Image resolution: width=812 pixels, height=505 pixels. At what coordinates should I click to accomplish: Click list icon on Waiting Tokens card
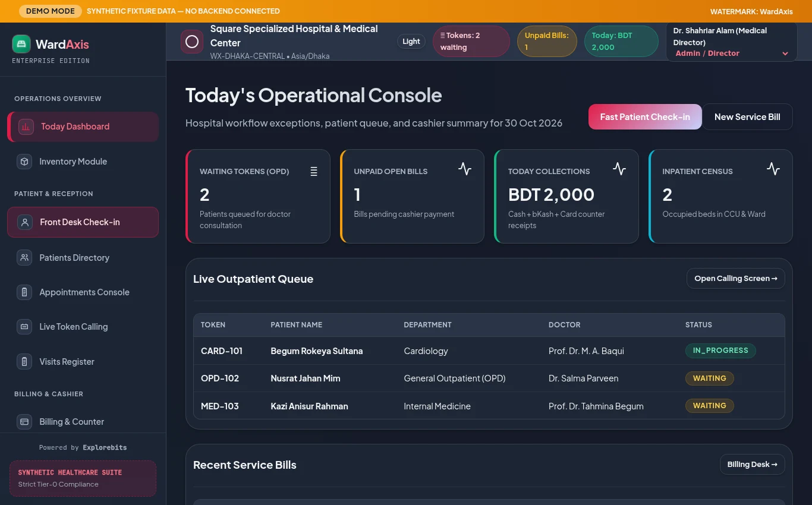[x=314, y=172]
